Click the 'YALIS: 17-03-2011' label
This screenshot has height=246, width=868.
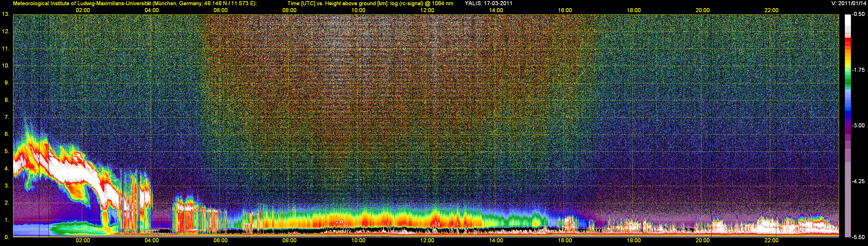tap(488, 3)
